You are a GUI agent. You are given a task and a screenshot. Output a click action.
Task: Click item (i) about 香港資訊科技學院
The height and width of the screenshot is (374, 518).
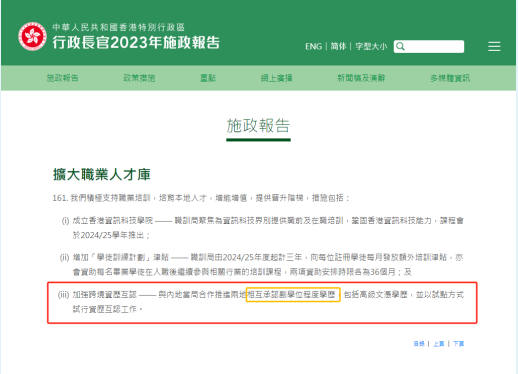(263, 228)
